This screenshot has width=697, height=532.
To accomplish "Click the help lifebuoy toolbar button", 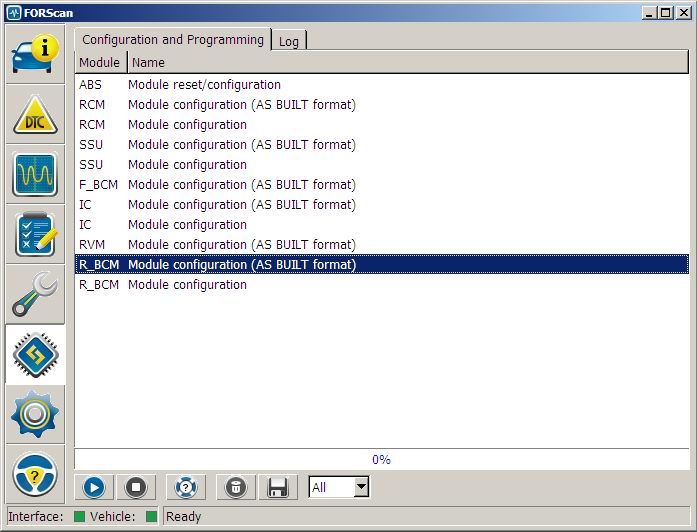I will 186,487.
